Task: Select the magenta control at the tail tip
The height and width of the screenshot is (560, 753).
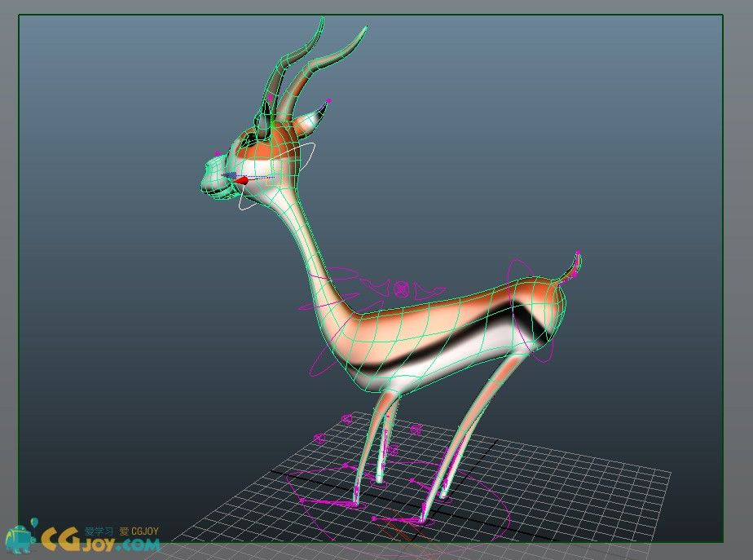Action: pos(578,253)
